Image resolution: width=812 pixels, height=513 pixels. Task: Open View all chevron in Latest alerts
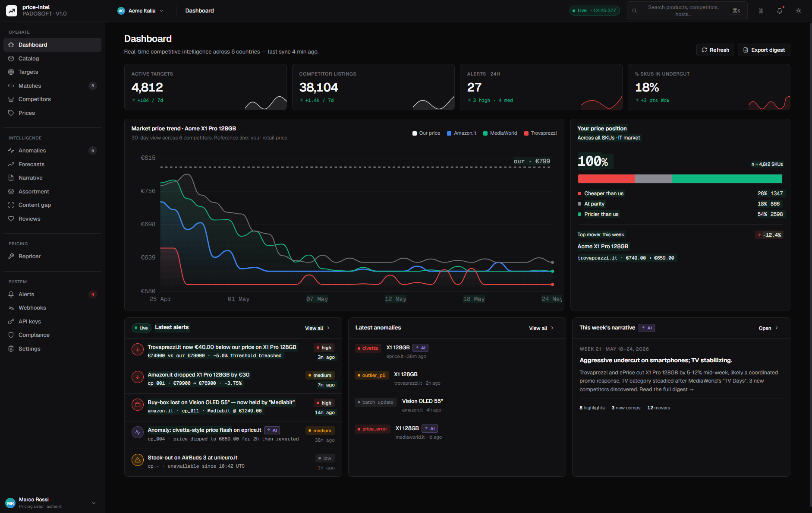pos(328,328)
